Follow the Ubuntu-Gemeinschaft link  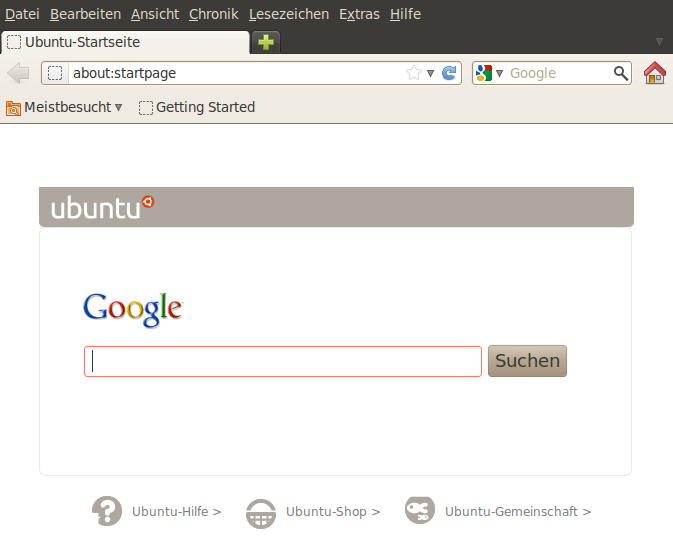pyautogui.click(x=518, y=512)
